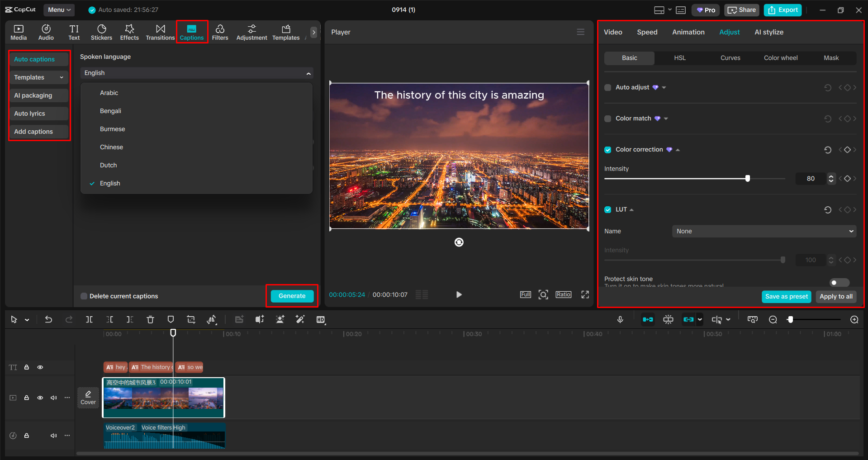Image resolution: width=868 pixels, height=460 pixels.
Task: Open the Media panel
Action: [x=19, y=32]
